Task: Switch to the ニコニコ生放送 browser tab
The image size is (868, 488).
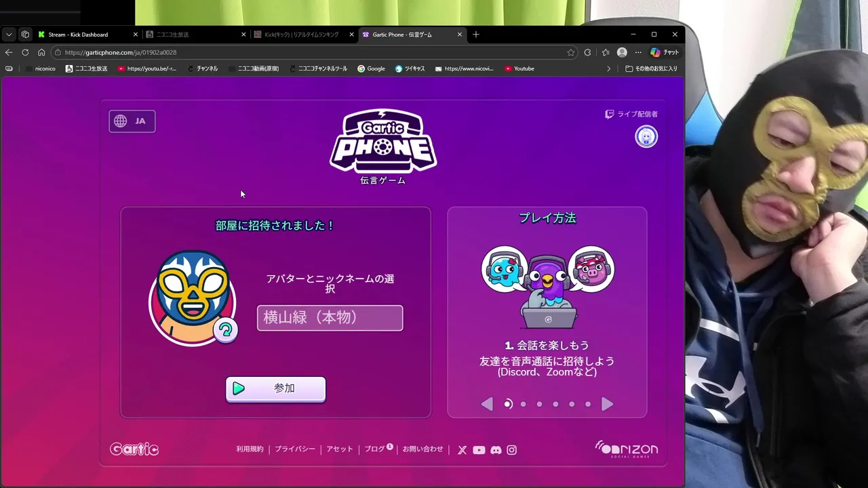Action: point(196,35)
